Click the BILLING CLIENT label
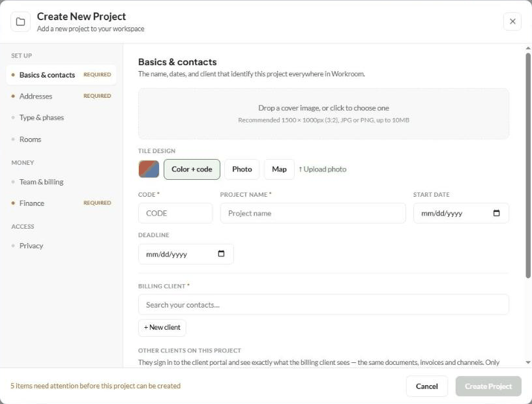The height and width of the screenshot is (404, 532). tap(164, 286)
